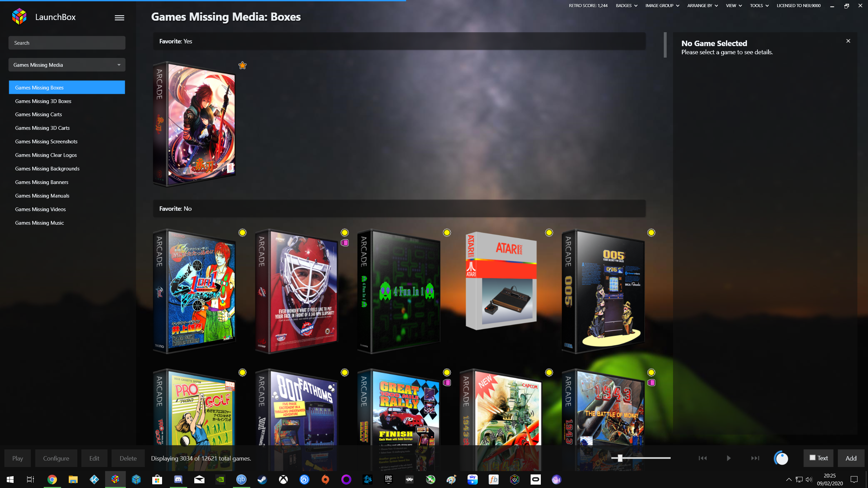868x488 pixels.
Task: Open Discord from the taskbar
Action: pos(178,480)
